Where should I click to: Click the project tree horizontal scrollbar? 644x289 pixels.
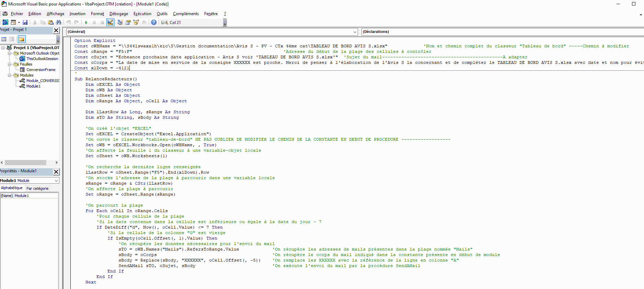click(25, 163)
